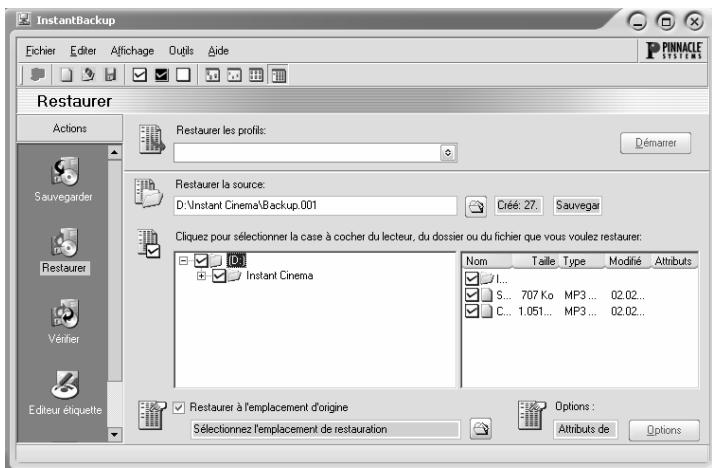Uncheck the 707 Ko file checkbox
This screenshot has width=712, height=468.
click(x=472, y=295)
